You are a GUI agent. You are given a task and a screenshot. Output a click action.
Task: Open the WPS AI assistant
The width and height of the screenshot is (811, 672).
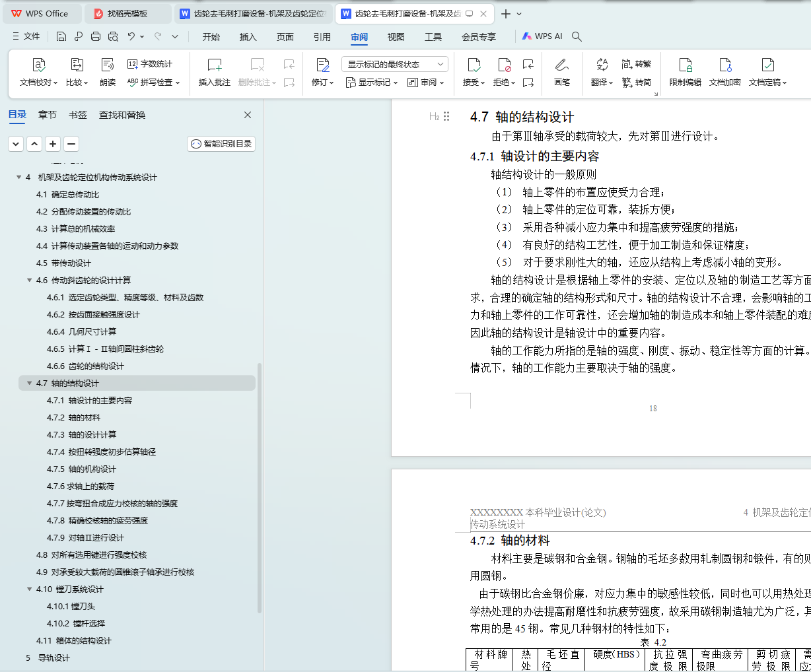pos(542,36)
